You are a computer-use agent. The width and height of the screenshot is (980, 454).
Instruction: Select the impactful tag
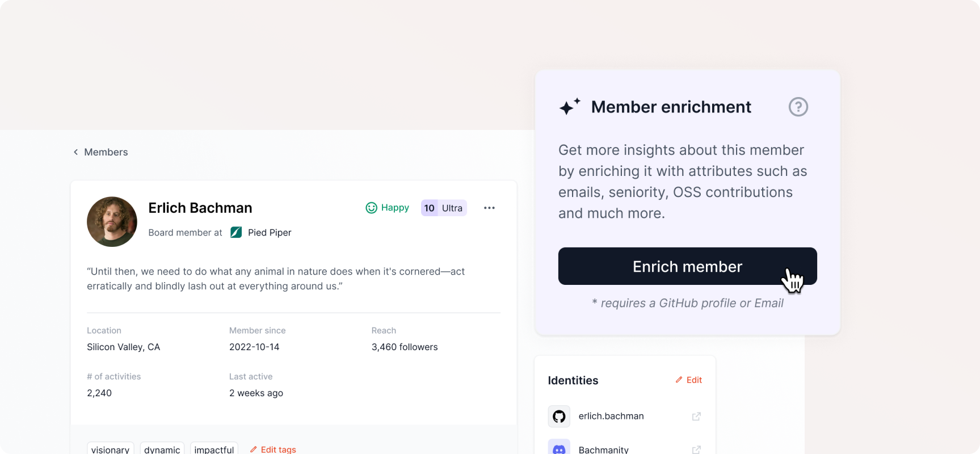pos(214,448)
